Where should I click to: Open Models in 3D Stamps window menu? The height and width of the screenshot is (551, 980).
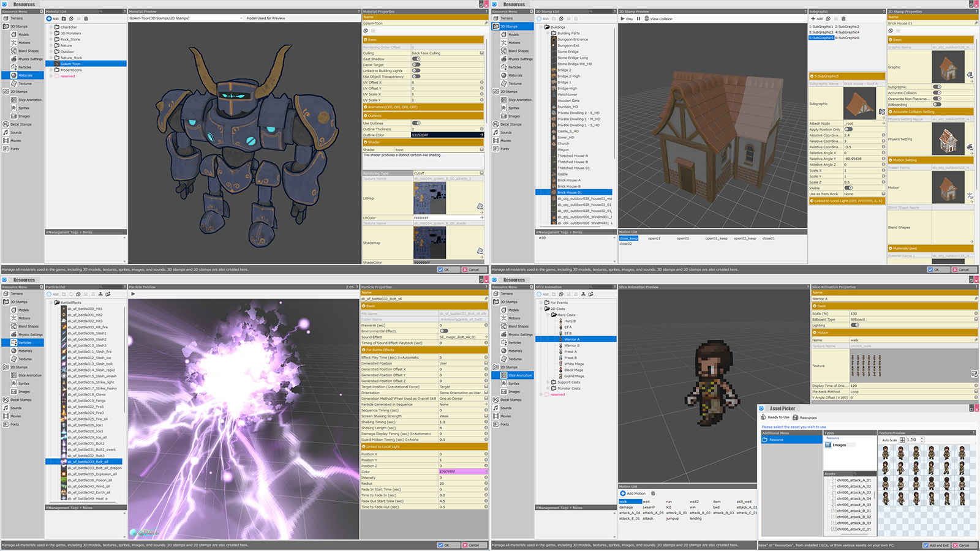coord(513,35)
